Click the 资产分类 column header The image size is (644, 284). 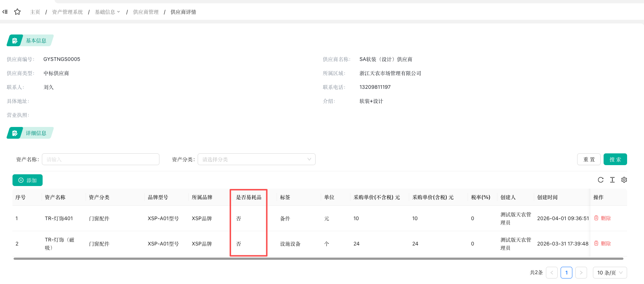click(x=99, y=197)
